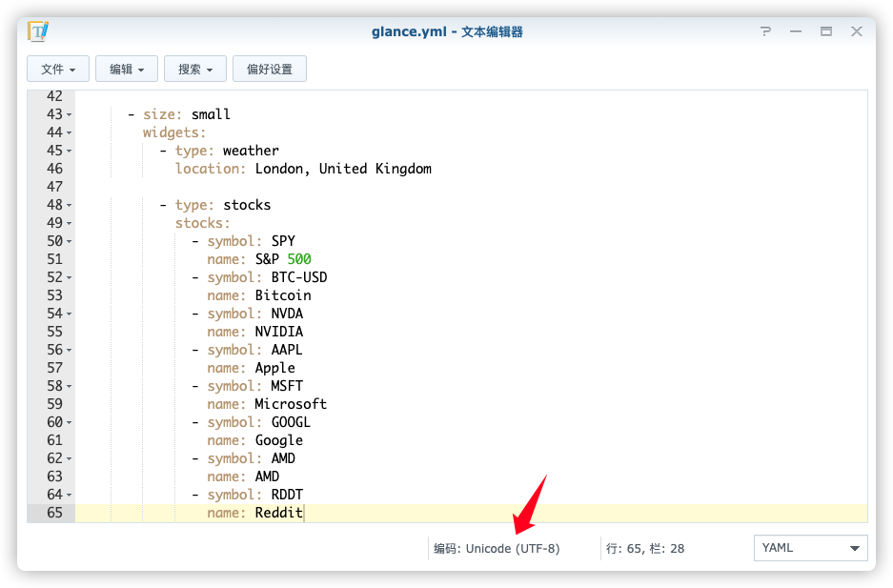Collapse the fold arrow at line 44
This screenshot has height=588, width=893.
click(69, 133)
